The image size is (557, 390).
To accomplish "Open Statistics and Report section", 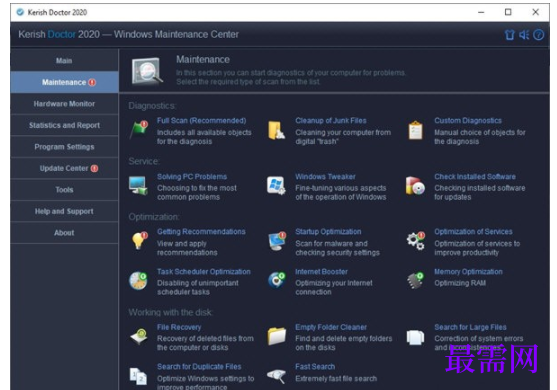I will point(64,125).
